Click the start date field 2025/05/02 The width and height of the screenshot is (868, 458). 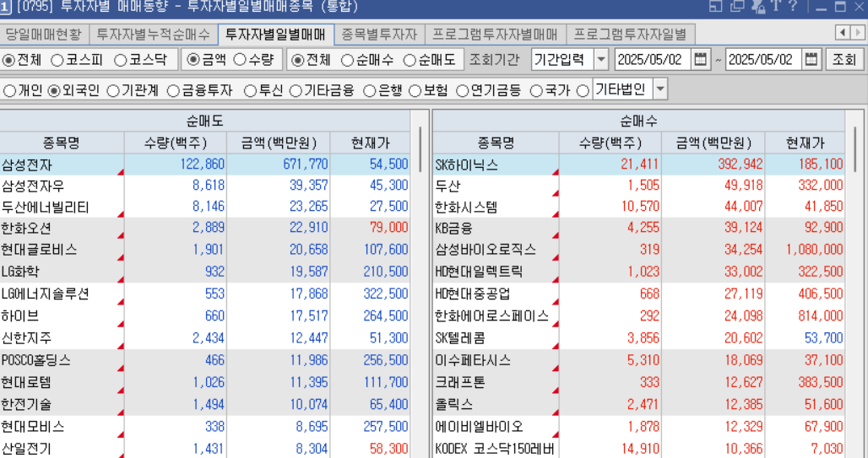click(653, 60)
